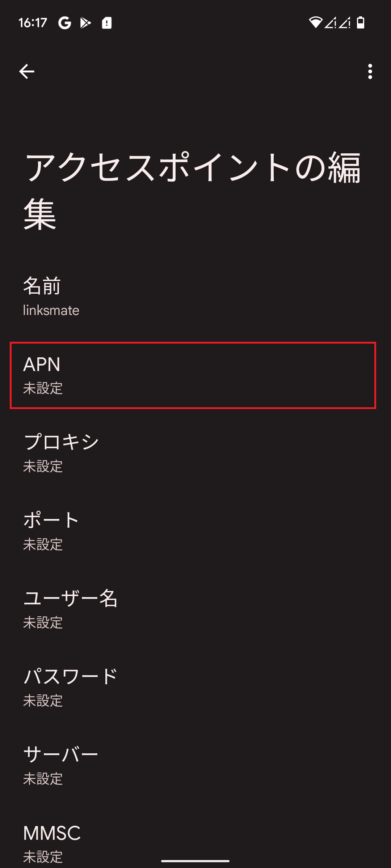This screenshot has width=391, height=868.
Task: Tap the second mobile signal strength icon
Action: pyautogui.click(x=345, y=22)
